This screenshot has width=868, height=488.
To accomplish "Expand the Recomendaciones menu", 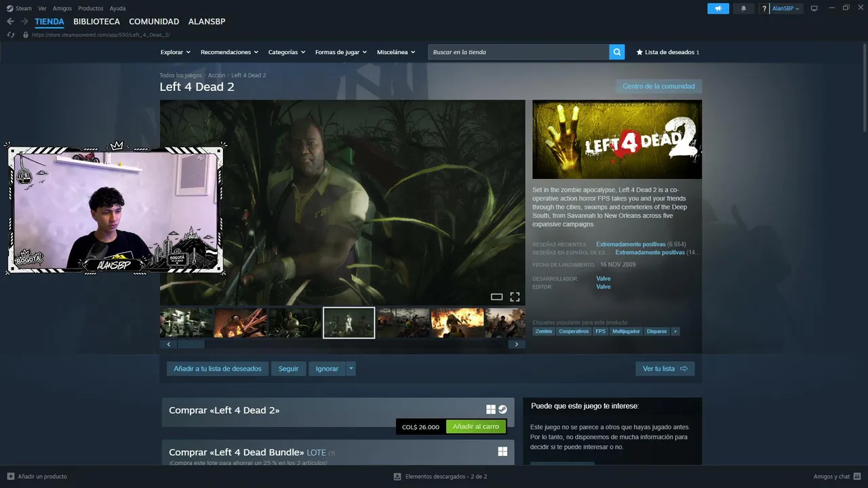I will pos(230,52).
